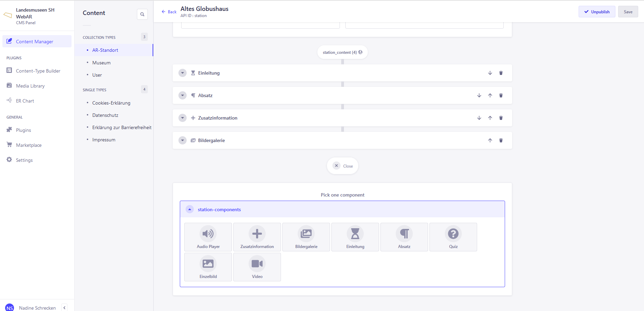Click the globe icon next to station_content
Viewport: 644px width, 311px height.
360,52
